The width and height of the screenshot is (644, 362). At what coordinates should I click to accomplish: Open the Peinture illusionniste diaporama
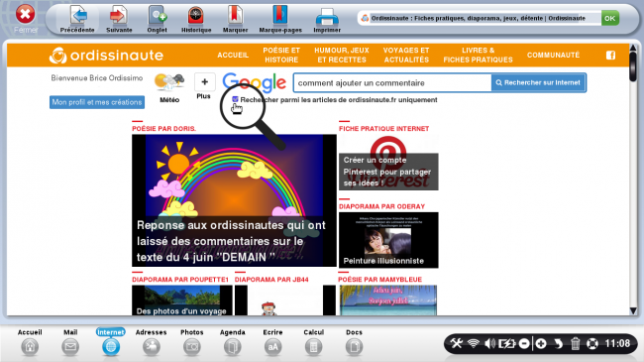(388, 240)
